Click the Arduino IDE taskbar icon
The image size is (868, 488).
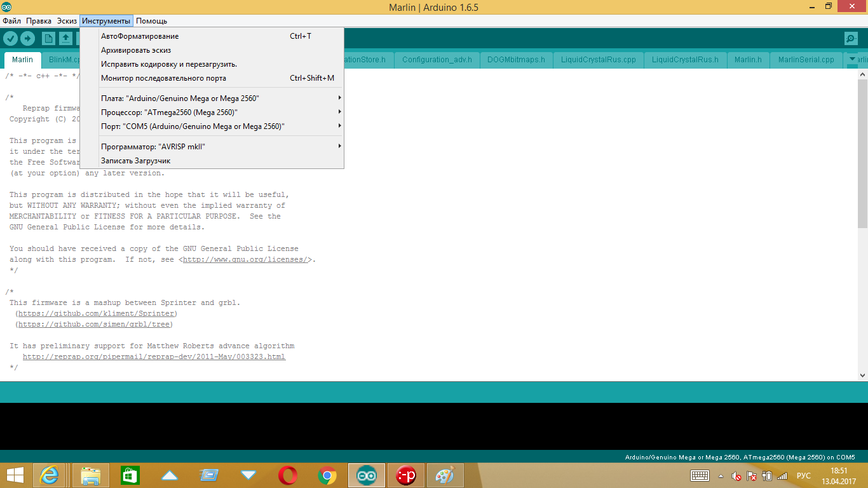[x=367, y=475]
